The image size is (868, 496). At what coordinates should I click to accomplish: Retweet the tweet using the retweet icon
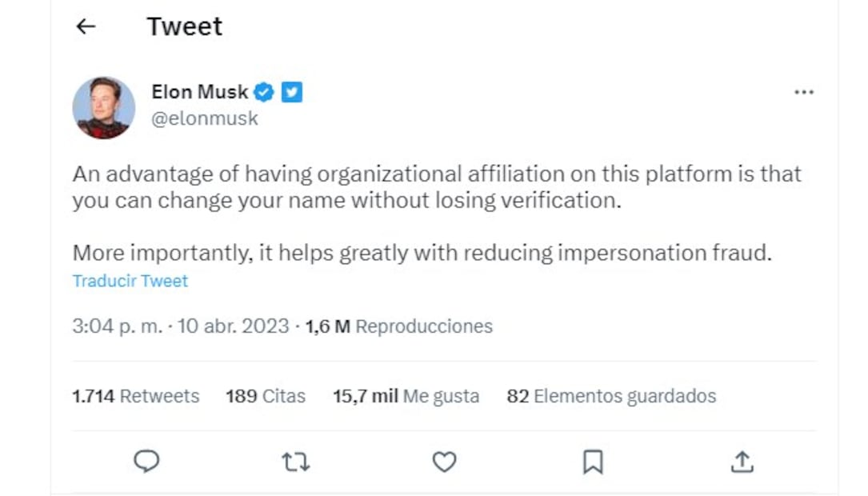(296, 462)
